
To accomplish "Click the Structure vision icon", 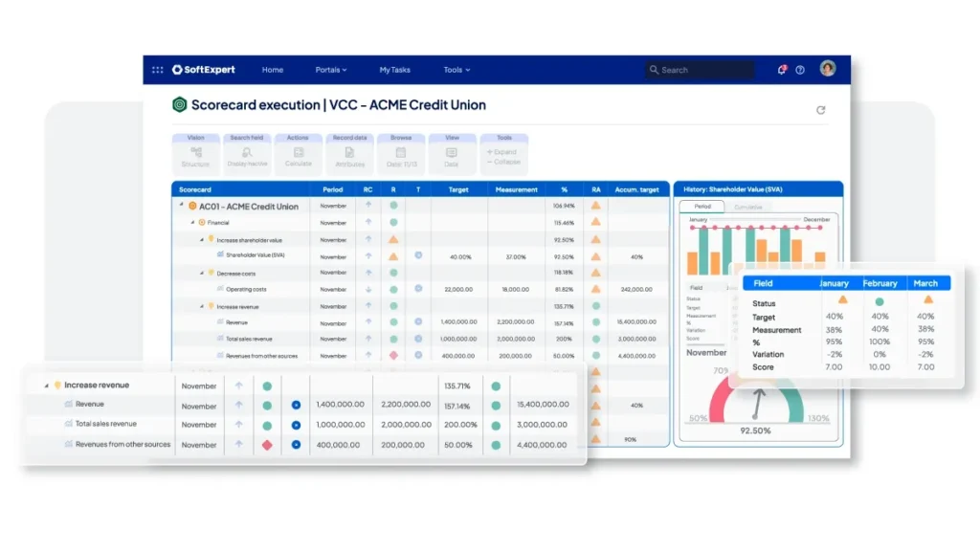I will 195,153.
